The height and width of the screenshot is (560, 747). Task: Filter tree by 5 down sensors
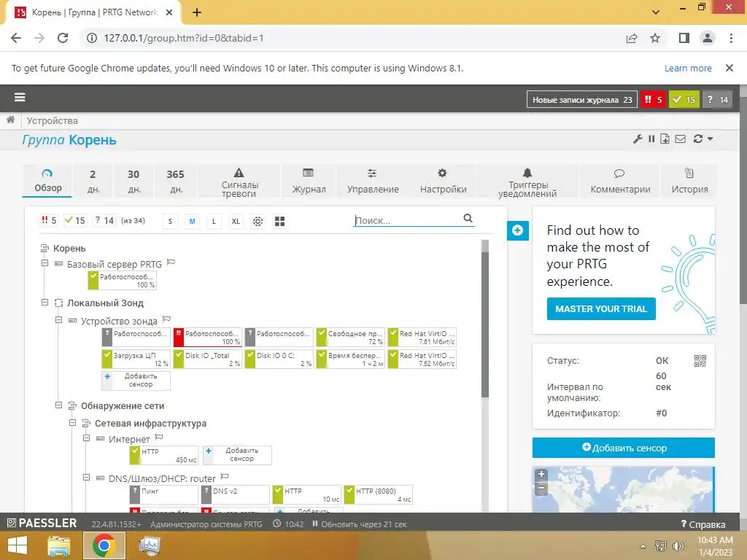(49, 220)
